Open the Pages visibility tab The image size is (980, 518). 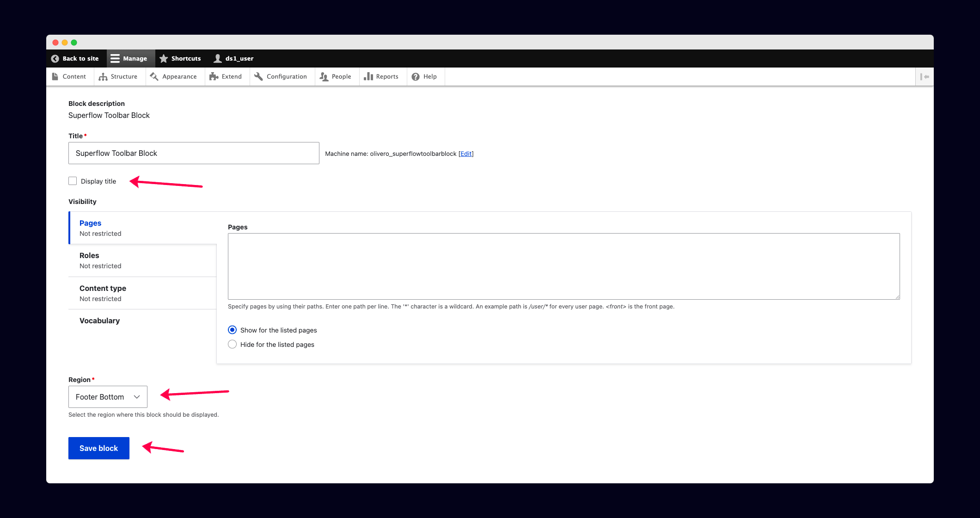(x=143, y=228)
